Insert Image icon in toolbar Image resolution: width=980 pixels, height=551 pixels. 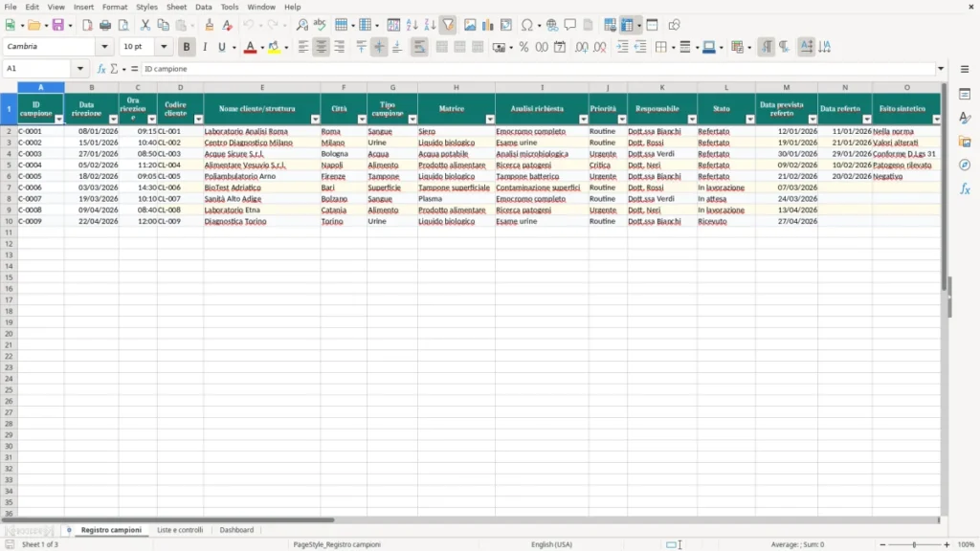470,25
